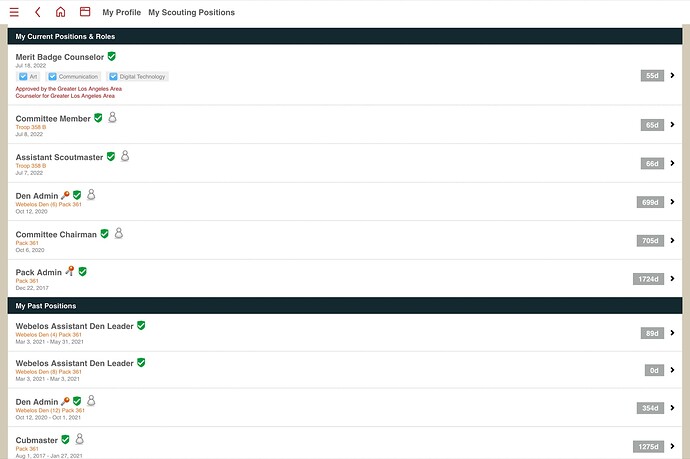Click Pack 361 under Committee Chairman
The height and width of the screenshot is (459, 690).
pyautogui.click(x=27, y=243)
